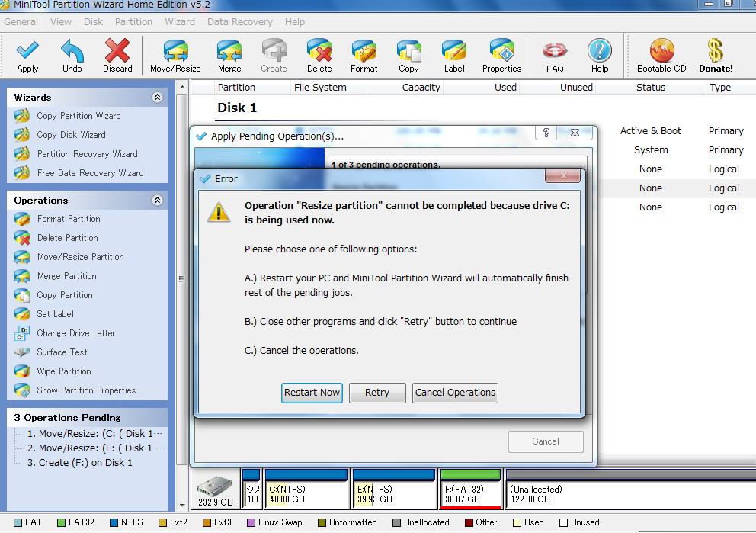Screen dimensions: 756x533
Task: Click the Donate dollar icon
Action: pos(716,50)
